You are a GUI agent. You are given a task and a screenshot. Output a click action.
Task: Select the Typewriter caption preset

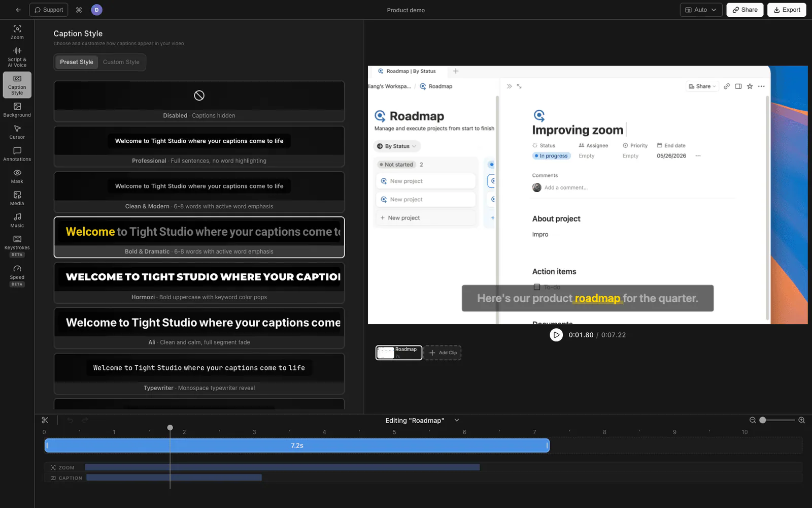click(x=199, y=374)
